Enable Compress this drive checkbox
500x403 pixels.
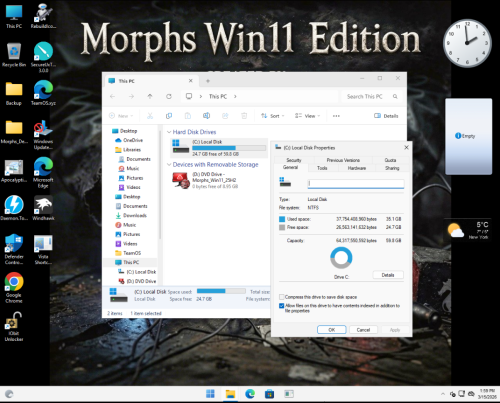coord(282,297)
